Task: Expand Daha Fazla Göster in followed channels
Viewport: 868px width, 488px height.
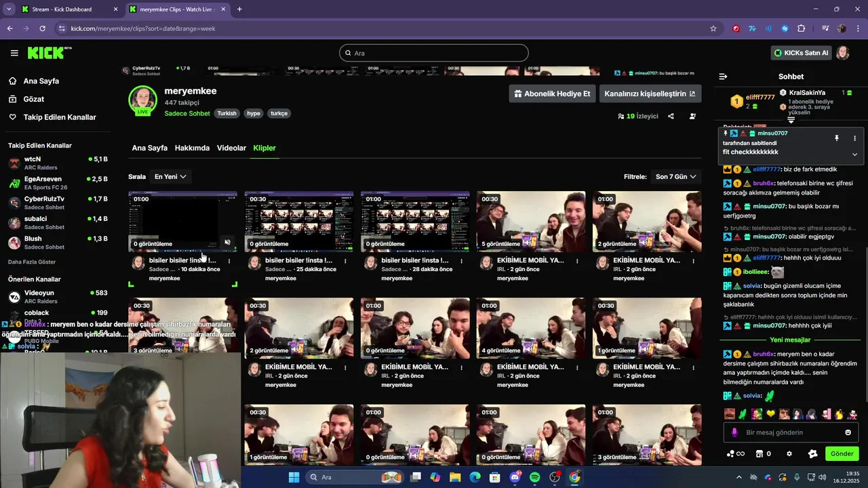Action: point(32,262)
